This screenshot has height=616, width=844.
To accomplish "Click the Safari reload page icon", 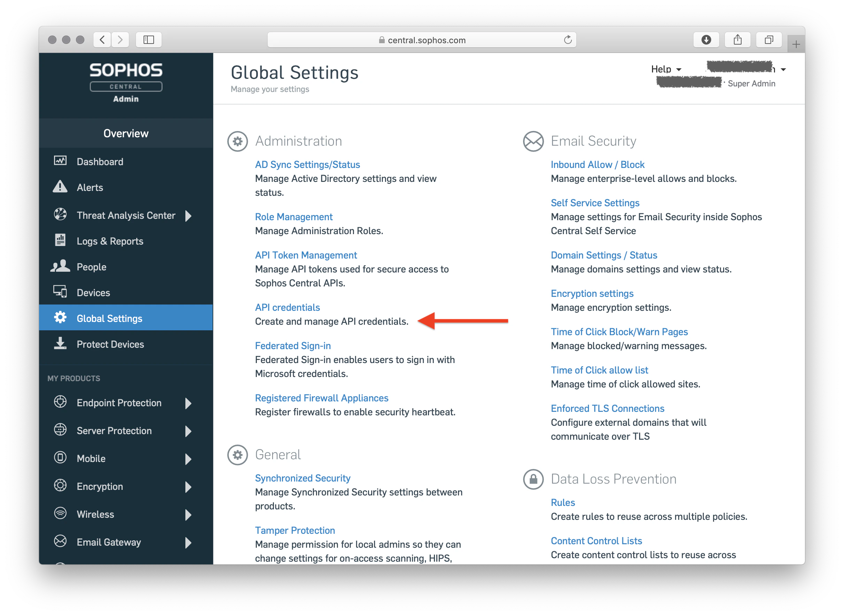I will tap(567, 40).
